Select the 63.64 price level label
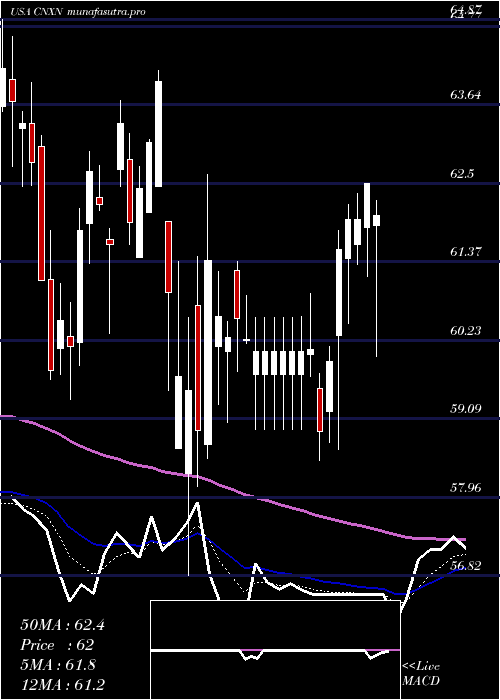 pos(466,95)
